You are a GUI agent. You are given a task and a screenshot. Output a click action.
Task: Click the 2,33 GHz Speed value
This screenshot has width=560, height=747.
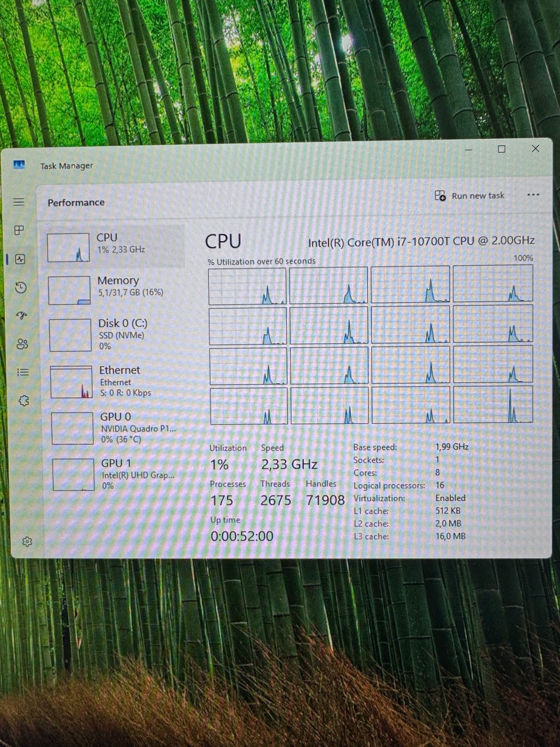point(289,465)
